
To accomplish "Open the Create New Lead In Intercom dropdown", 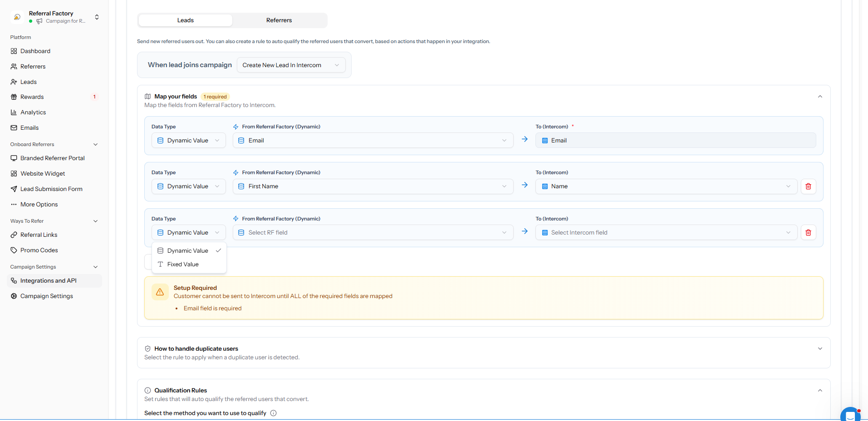I will [291, 65].
